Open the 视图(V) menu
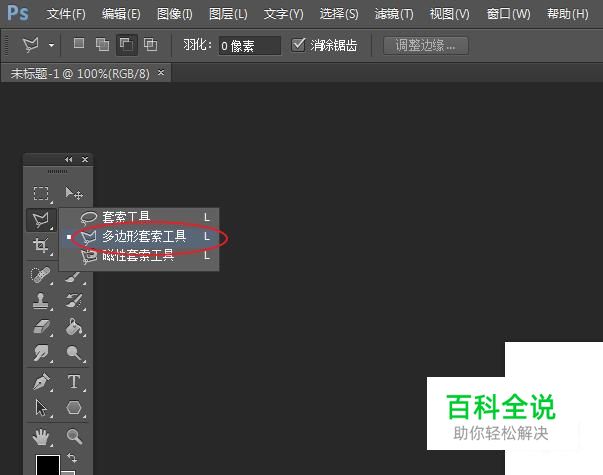Screen dimensions: 603x475 [449, 14]
